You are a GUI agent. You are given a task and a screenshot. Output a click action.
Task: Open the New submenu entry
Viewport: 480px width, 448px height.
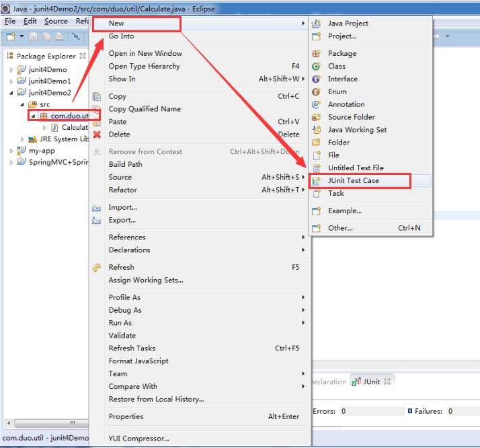tap(199, 24)
